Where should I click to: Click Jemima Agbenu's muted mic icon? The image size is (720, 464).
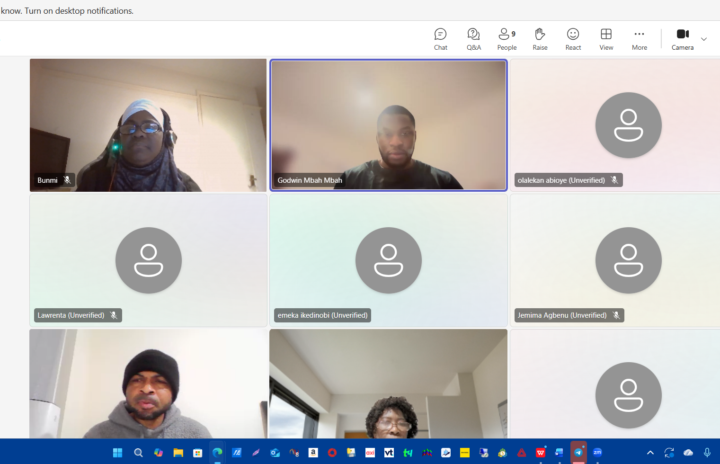point(616,315)
